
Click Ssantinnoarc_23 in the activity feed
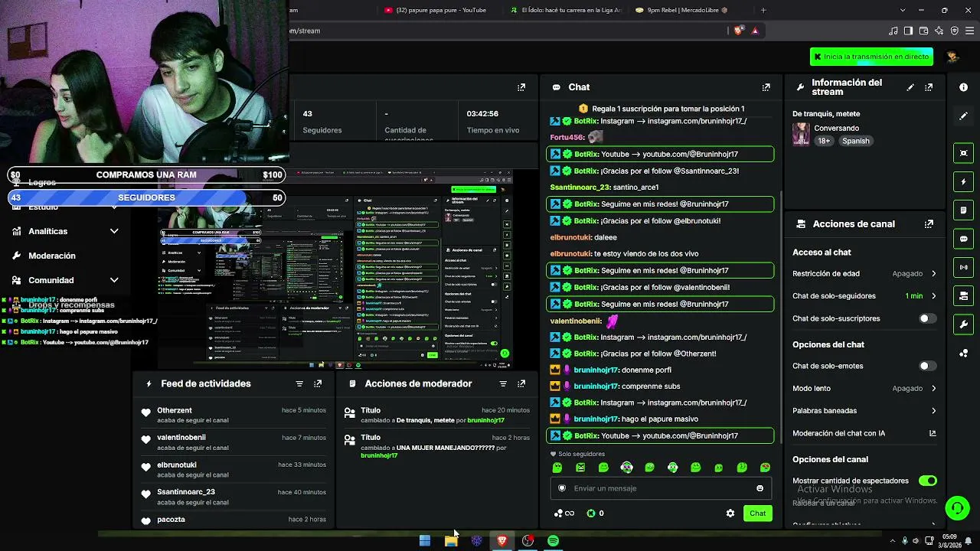tap(186, 492)
